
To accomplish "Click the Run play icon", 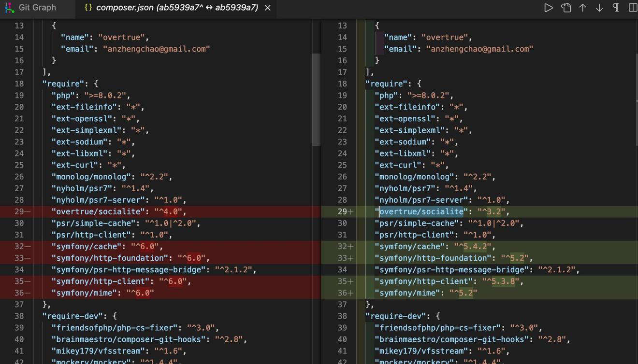I will 548,8.
